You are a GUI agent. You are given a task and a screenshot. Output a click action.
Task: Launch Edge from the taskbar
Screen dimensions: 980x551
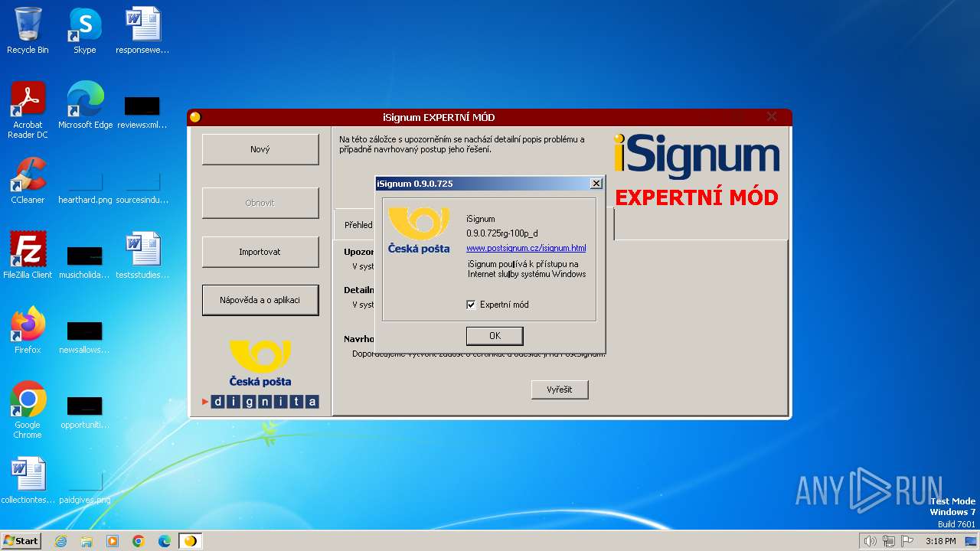[165, 541]
